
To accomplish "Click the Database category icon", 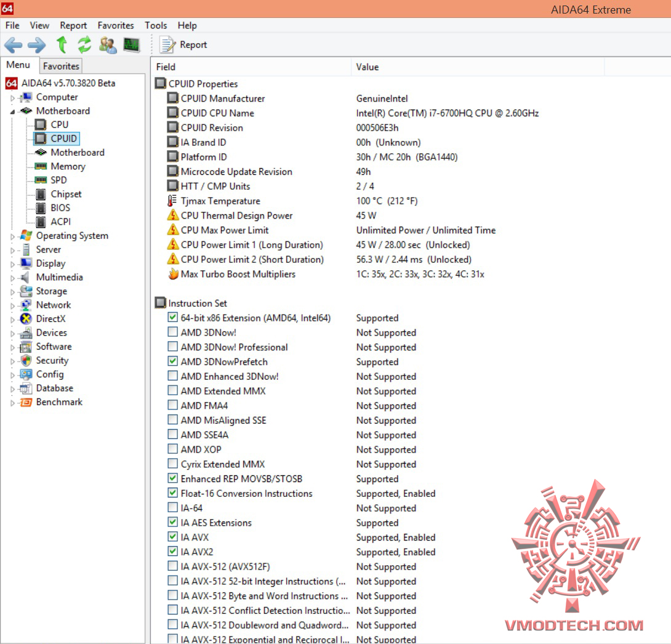I will tap(26, 388).
